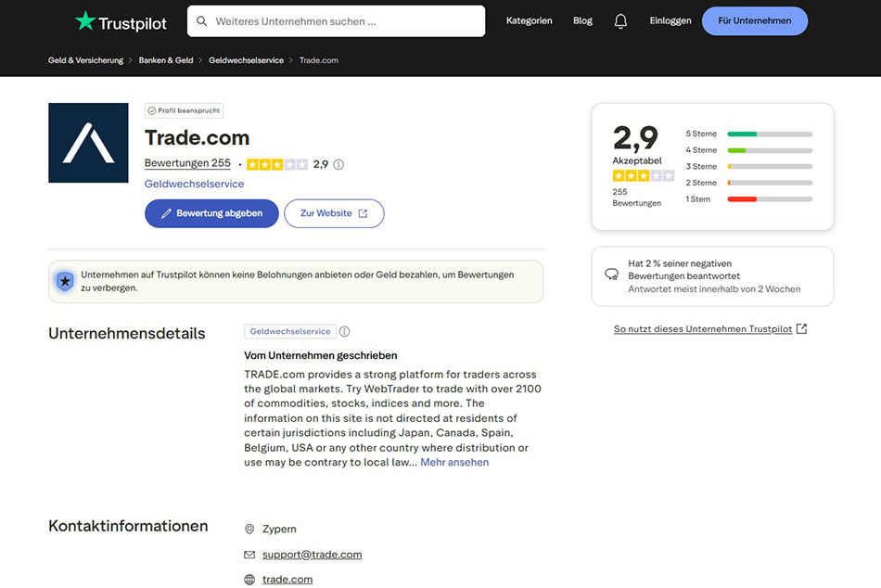Open the 'Bewertungen 255' link

(187, 163)
